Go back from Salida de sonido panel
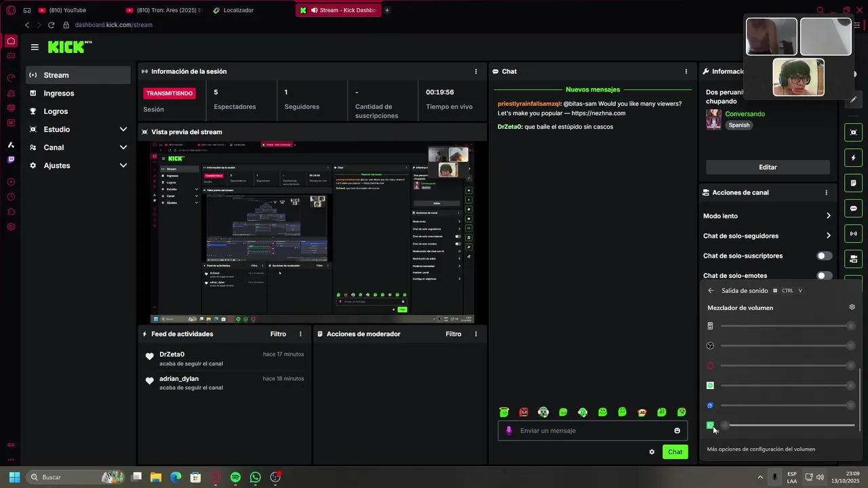This screenshot has width=868, height=488. 711,291
